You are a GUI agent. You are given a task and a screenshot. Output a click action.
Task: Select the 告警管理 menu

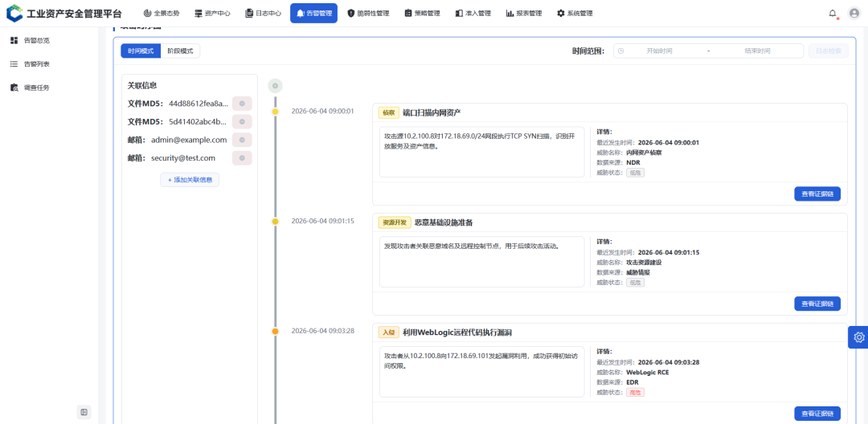pos(314,14)
